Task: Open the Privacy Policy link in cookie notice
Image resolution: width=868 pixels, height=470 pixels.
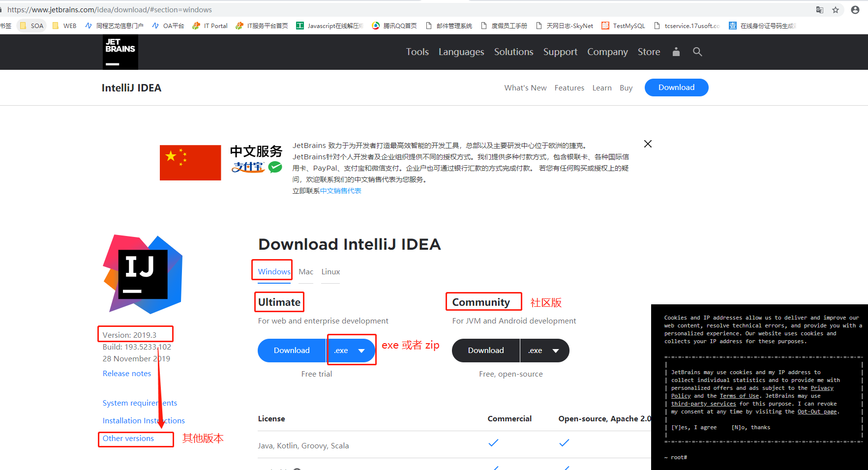Action: click(822, 388)
